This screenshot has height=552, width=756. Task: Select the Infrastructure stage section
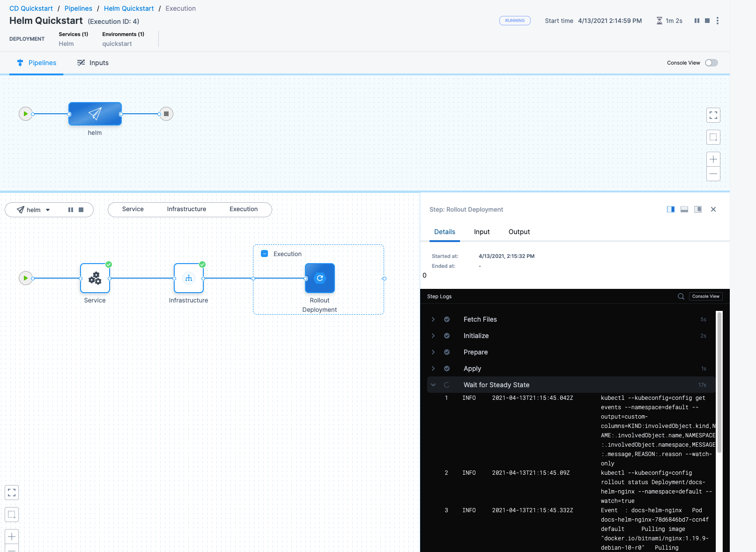[186, 209]
